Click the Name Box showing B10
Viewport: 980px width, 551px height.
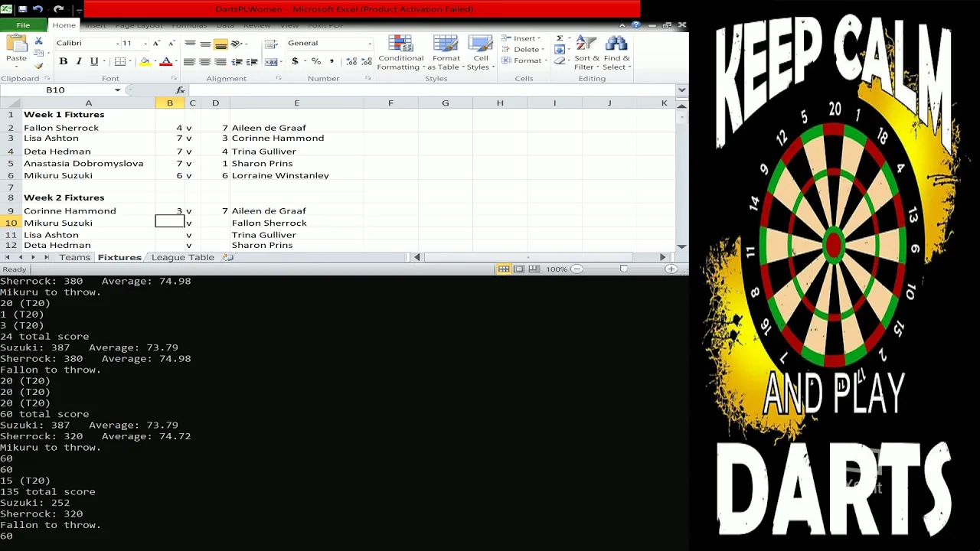(x=55, y=90)
